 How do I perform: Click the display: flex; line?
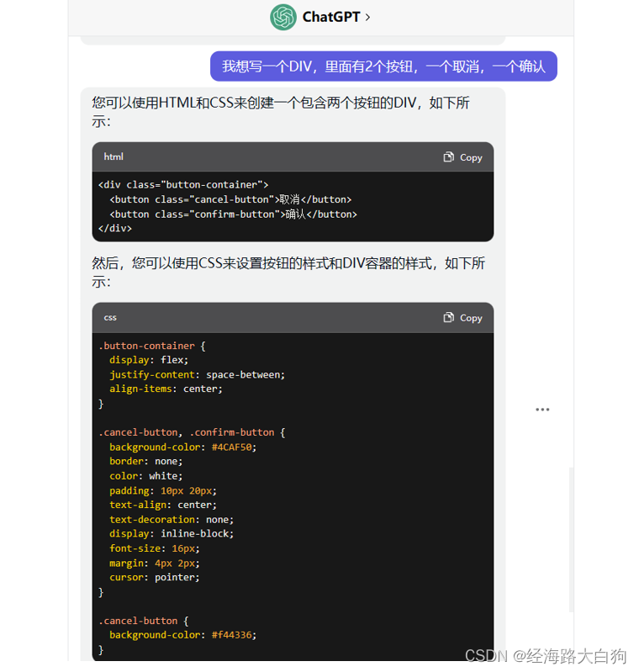click(149, 360)
